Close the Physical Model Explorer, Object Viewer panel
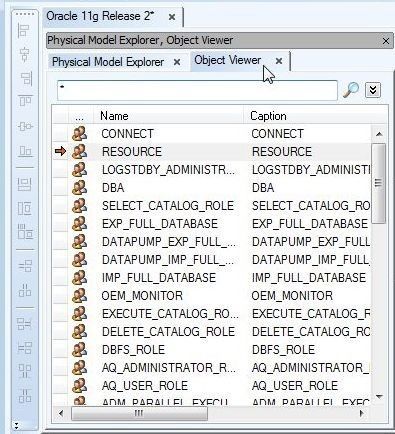Image resolution: width=395 pixels, height=434 pixels. (386, 41)
